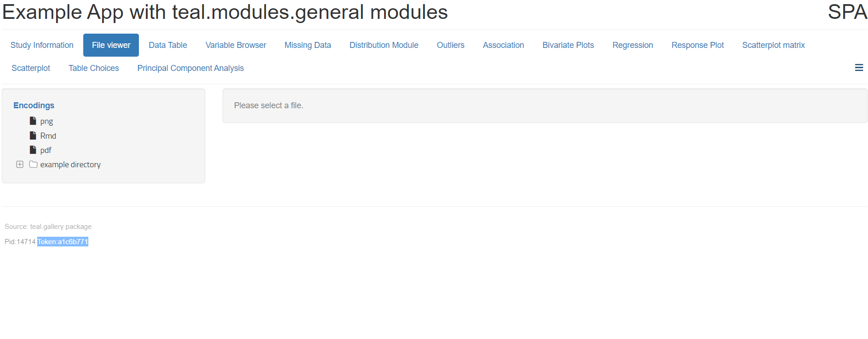Click the pdf file icon

(x=33, y=150)
